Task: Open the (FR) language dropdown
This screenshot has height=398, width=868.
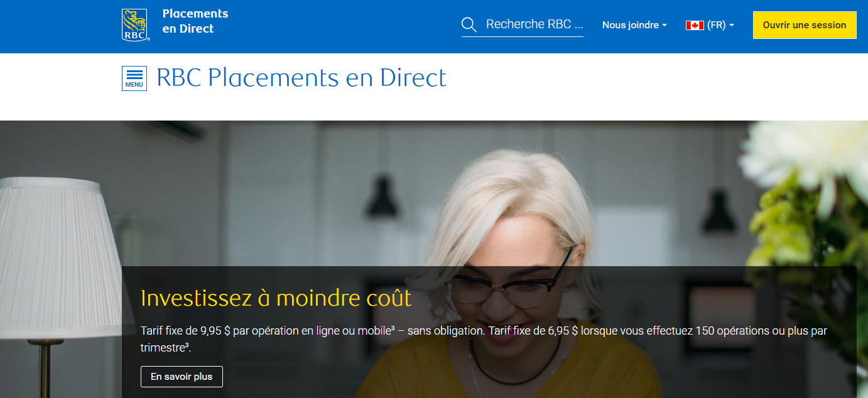Action: point(720,25)
